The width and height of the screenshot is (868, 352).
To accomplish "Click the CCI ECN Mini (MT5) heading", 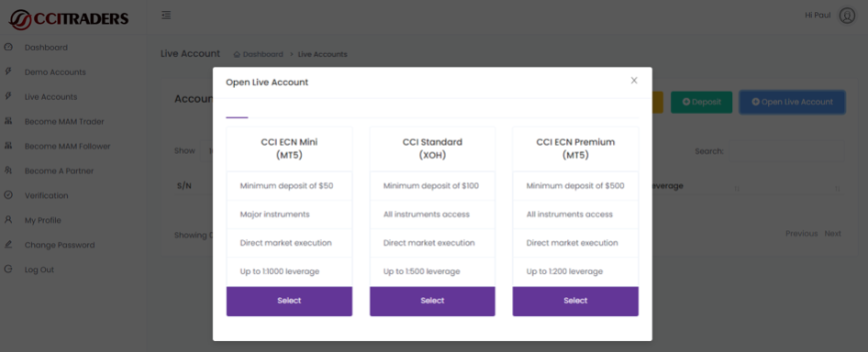I will [x=289, y=148].
